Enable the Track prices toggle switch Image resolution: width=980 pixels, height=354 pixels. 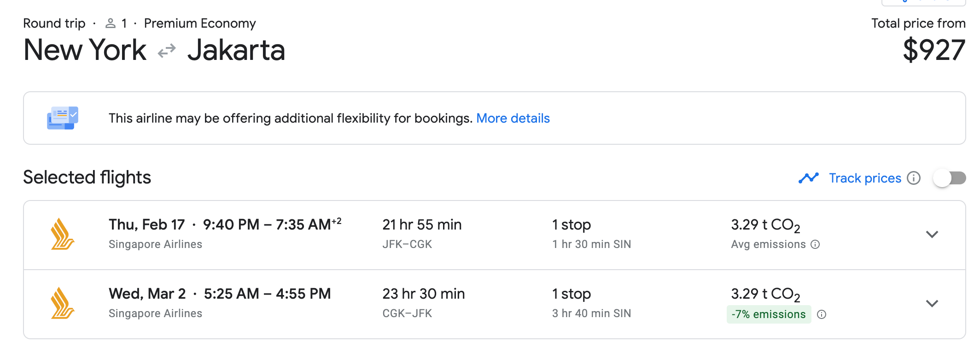click(x=949, y=178)
